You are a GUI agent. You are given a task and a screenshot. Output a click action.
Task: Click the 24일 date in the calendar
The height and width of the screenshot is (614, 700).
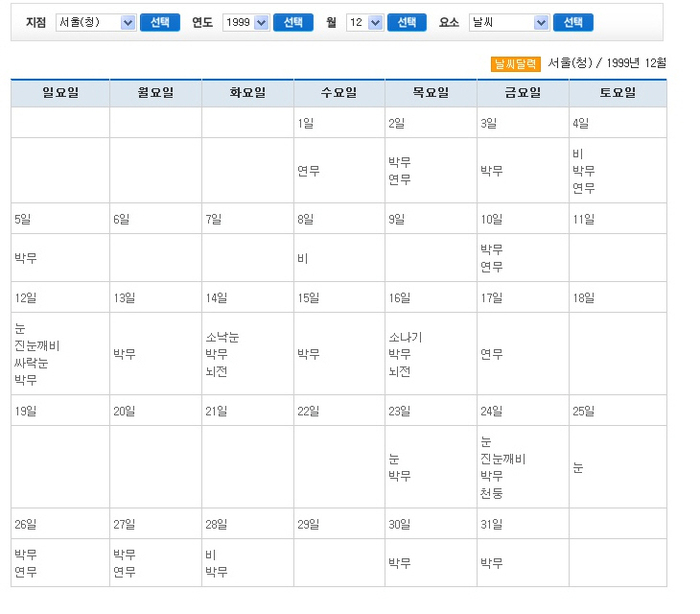coord(491,411)
